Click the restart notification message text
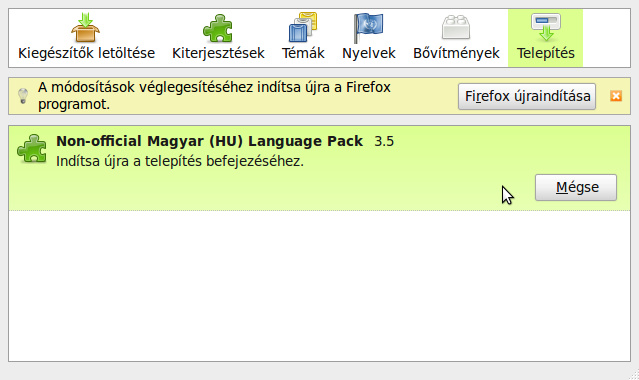 point(214,96)
